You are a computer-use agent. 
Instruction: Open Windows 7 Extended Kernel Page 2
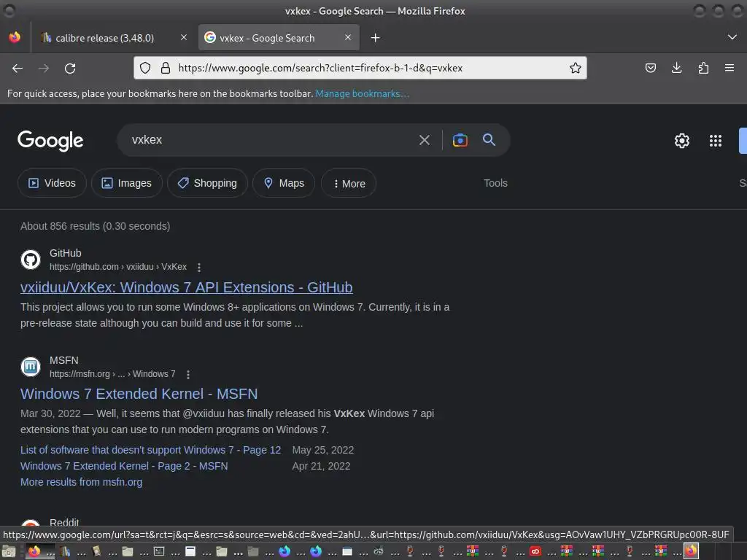[124, 466]
